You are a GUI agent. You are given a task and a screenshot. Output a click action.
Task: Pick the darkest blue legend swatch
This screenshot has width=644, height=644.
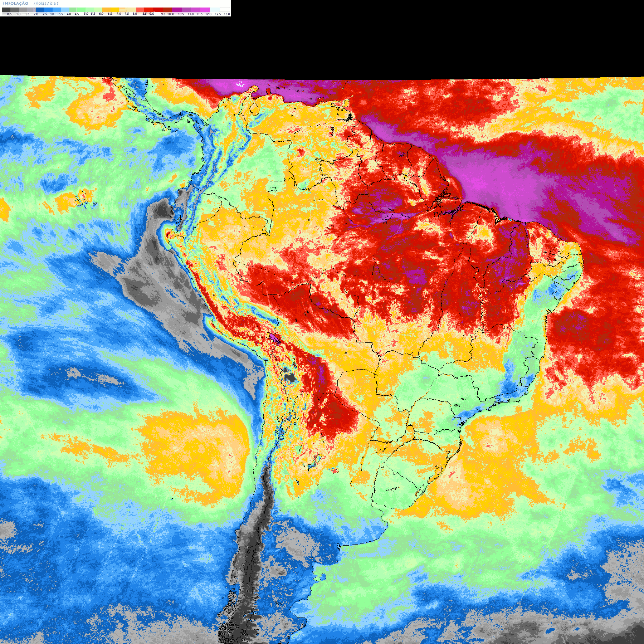click(x=40, y=10)
